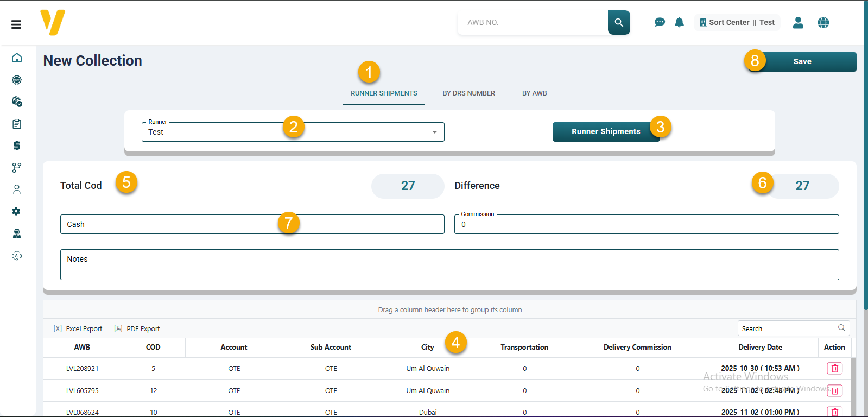Open the notifications bell
Viewport: 868px width, 417px height.
click(x=679, y=22)
